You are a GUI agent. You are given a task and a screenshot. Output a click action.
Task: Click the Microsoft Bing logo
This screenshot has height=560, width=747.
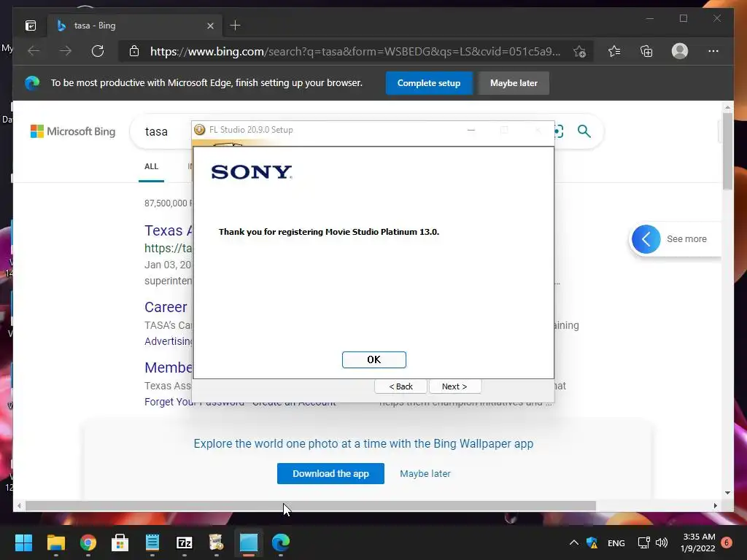pyautogui.click(x=73, y=131)
